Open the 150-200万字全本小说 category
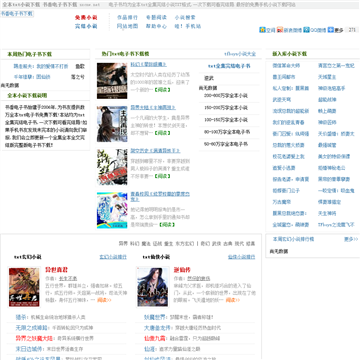 click(x=226, y=108)
